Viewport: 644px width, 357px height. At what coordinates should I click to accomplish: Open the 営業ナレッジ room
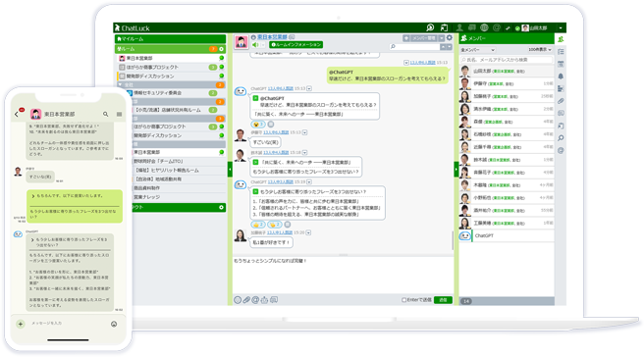coord(179,197)
